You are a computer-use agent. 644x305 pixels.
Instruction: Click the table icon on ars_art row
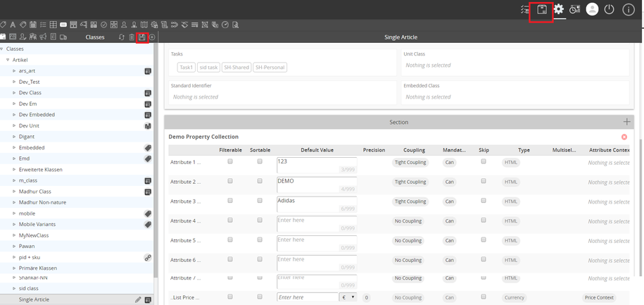coord(148,71)
